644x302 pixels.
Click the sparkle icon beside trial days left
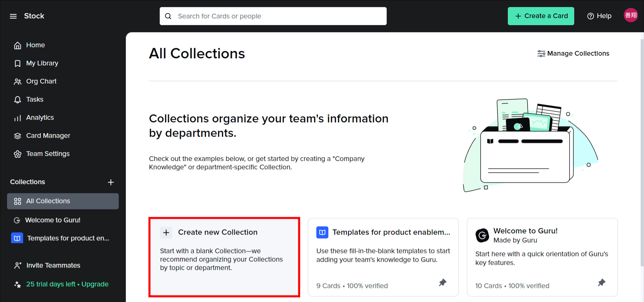click(18, 285)
